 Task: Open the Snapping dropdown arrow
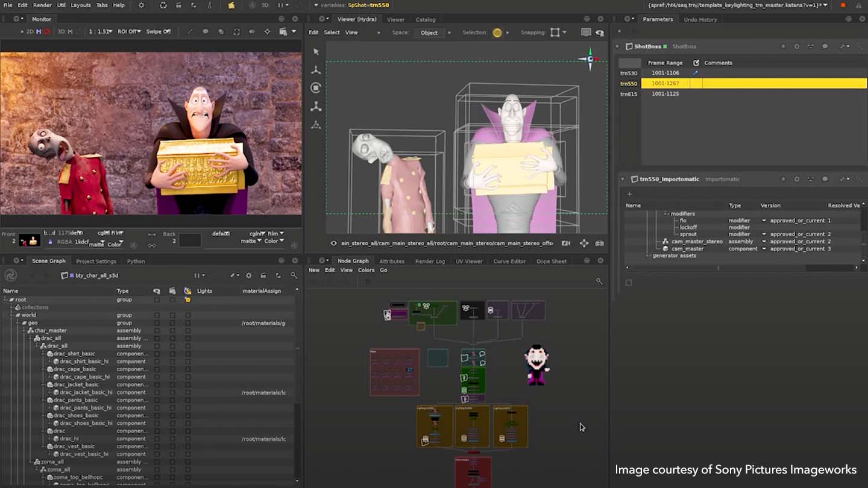tap(564, 33)
